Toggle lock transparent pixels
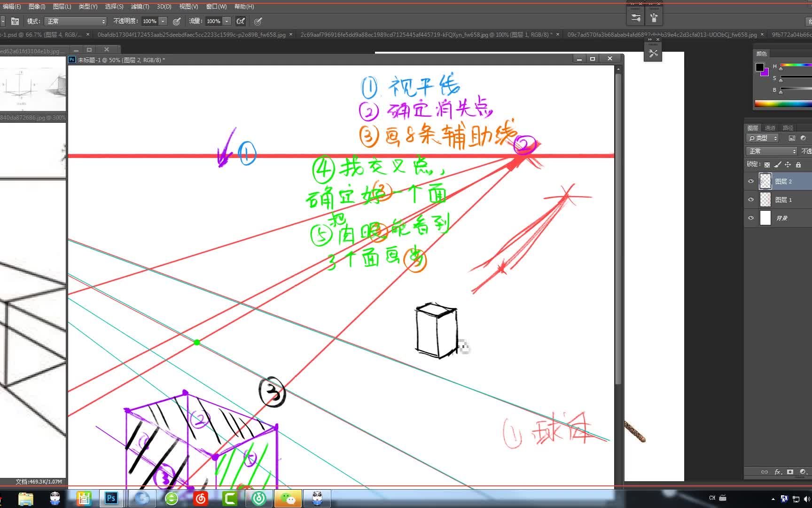The height and width of the screenshot is (508, 812). pos(767,165)
